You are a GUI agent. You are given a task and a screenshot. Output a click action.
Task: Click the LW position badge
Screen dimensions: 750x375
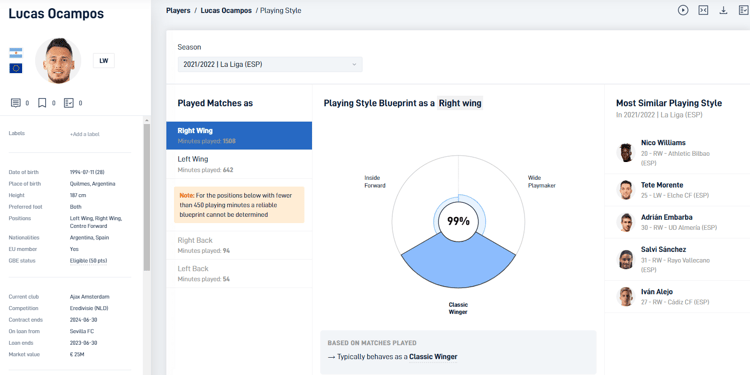coord(104,61)
